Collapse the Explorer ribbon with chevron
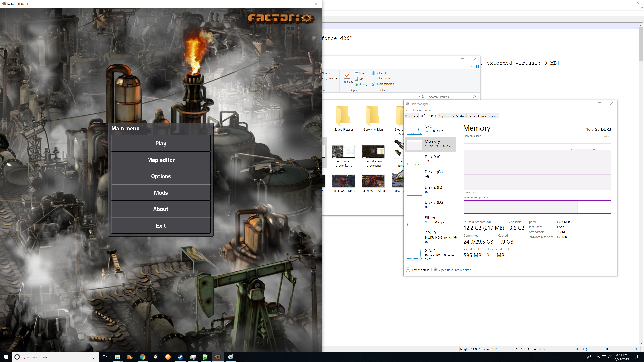The image size is (644, 362). (x=472, y=67)
